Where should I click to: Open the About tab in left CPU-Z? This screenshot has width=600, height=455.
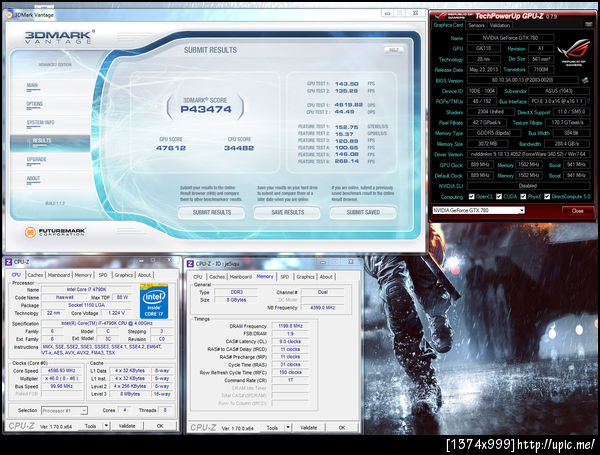pos(144,275)
